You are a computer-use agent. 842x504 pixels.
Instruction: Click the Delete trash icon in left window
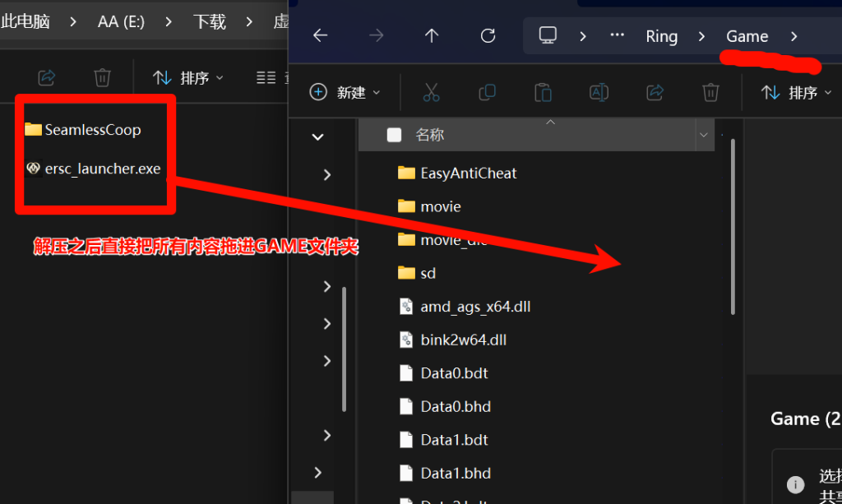coord(102,78)
